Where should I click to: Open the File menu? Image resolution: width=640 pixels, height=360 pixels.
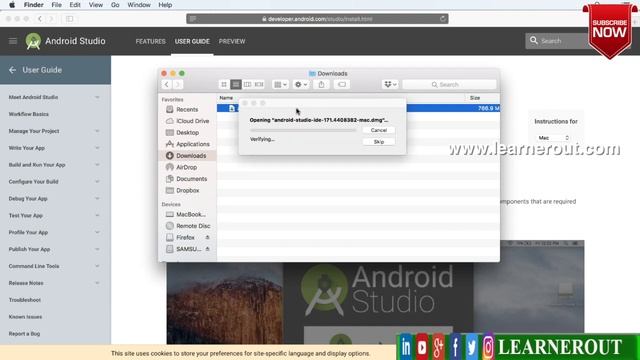coord(56,5)
